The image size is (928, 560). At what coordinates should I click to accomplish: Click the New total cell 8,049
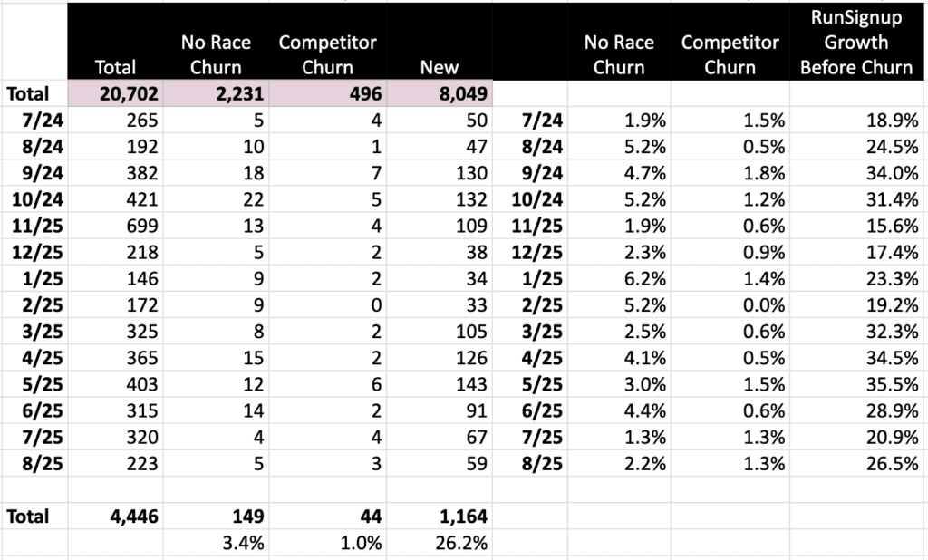440,93
